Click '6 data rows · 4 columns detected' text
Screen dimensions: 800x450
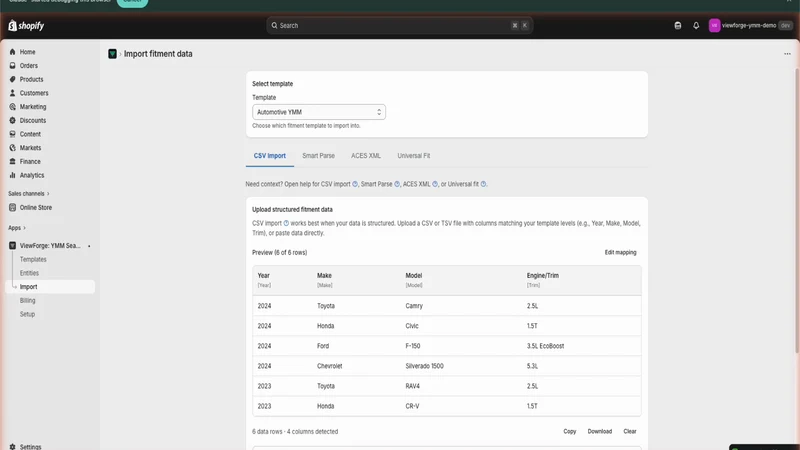(295, 432)
